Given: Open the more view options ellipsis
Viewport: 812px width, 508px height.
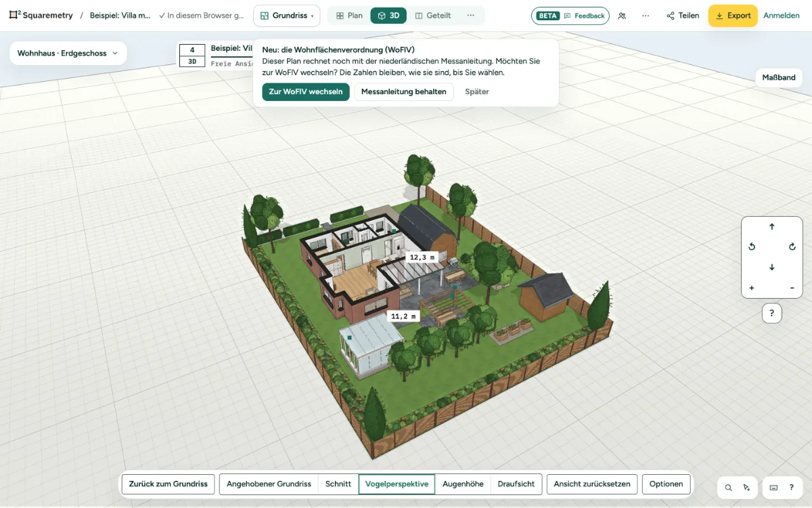Looking at the screenshot, I should pos(471,16).
